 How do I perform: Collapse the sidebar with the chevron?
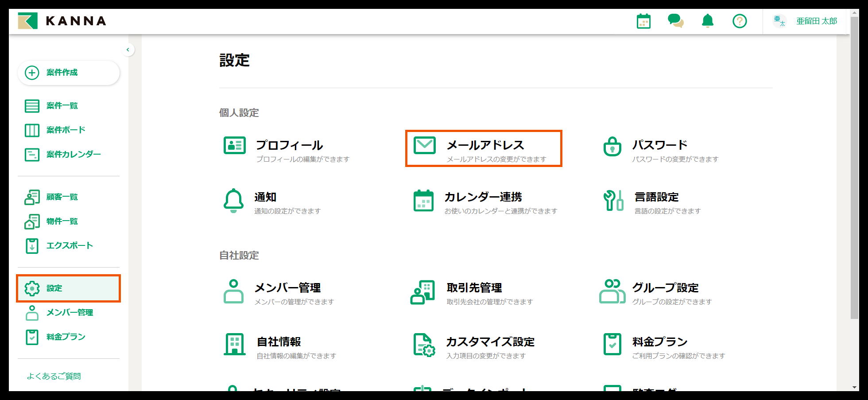coord(128,50)
